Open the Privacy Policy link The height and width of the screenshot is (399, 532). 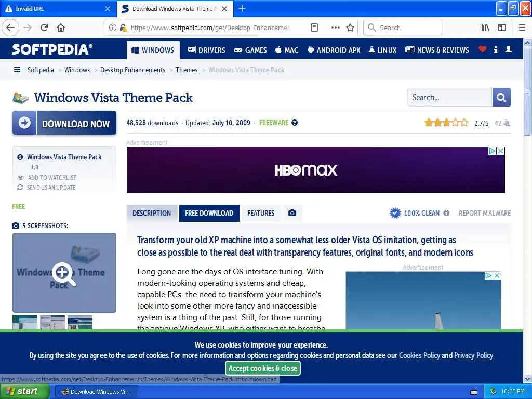473,355
